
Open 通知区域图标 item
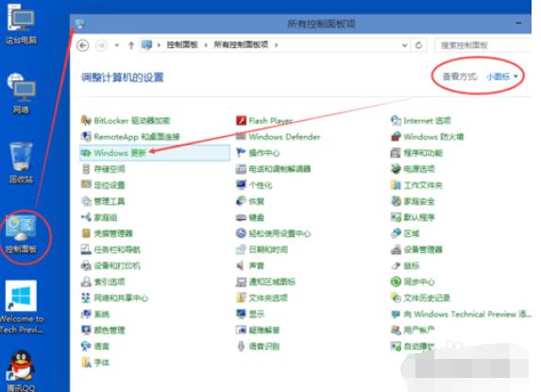[x=265, y=281]
